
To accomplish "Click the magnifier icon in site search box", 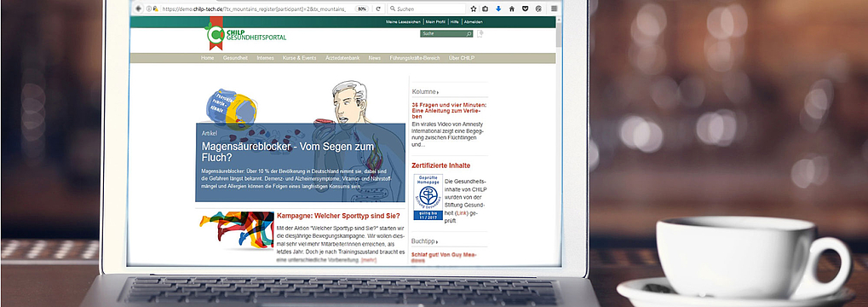I will (468, 34).
